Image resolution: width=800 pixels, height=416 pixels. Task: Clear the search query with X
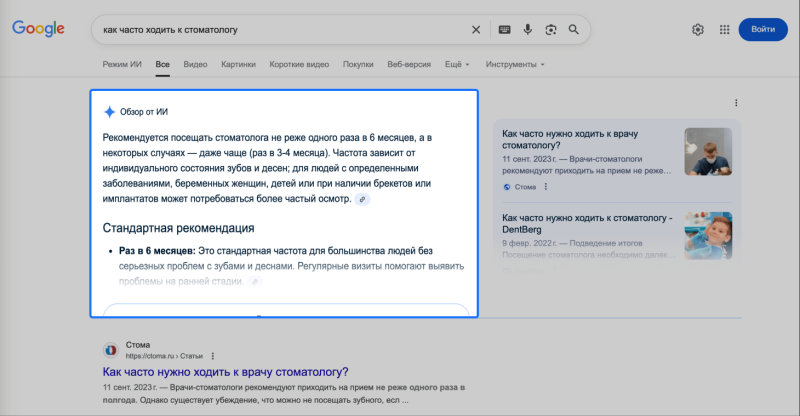[x=476, y=30]
